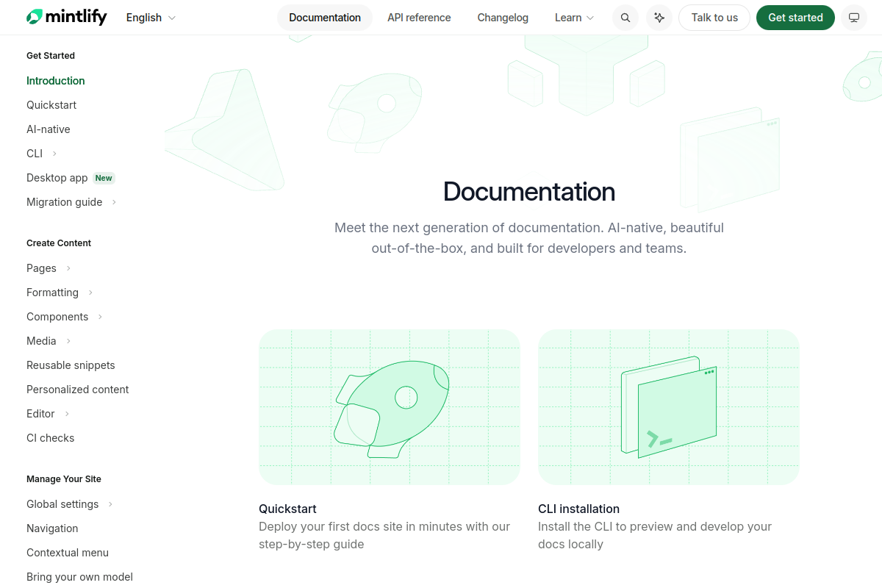This screenshot has width=882, height=588.
Task: Expand the Learn dropdown menu
Action: 574,18
